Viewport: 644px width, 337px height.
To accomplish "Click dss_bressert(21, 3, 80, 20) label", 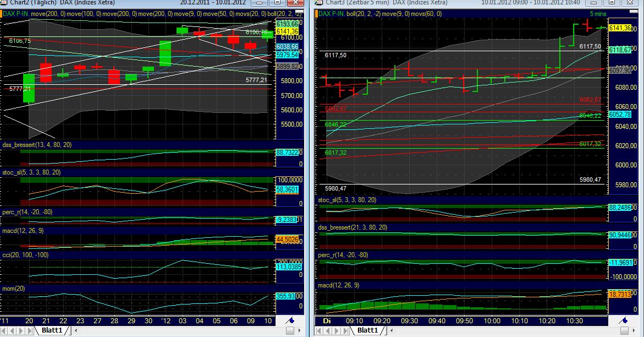I will tap(353, 227).
